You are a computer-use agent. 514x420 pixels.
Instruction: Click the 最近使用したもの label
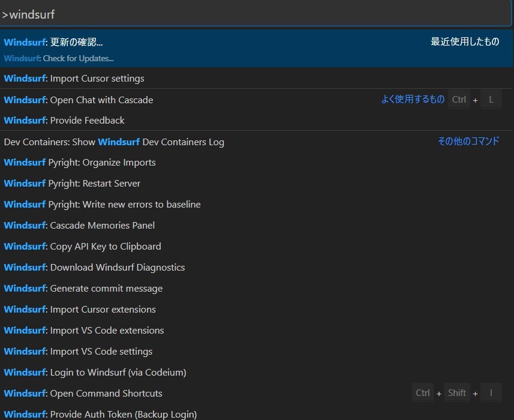(465, 41)
